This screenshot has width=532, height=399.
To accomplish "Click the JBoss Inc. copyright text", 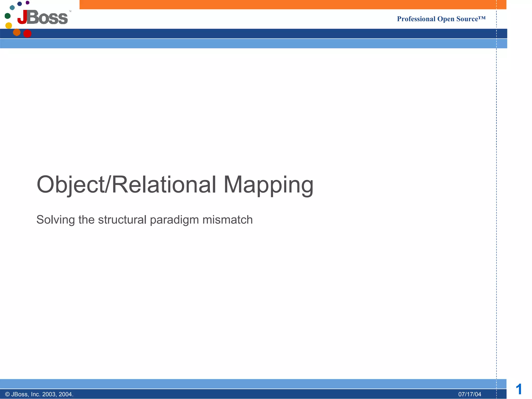I will [39, 394].
